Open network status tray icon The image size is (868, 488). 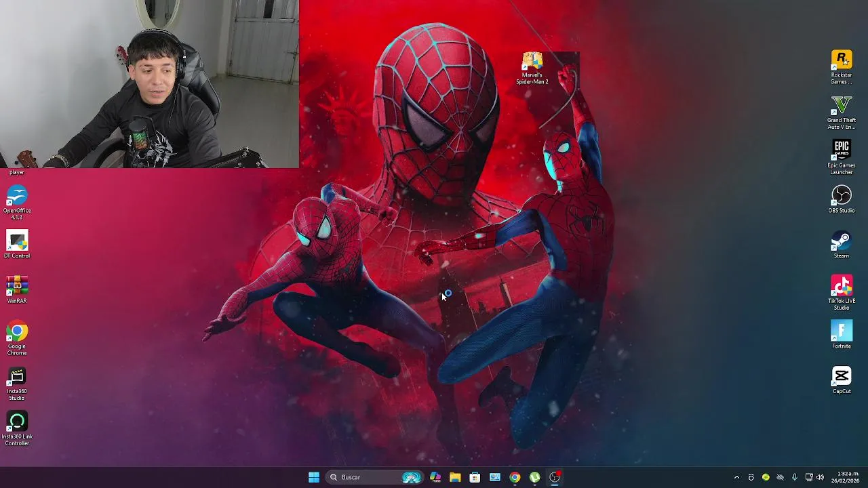click(x=808, y=477)
